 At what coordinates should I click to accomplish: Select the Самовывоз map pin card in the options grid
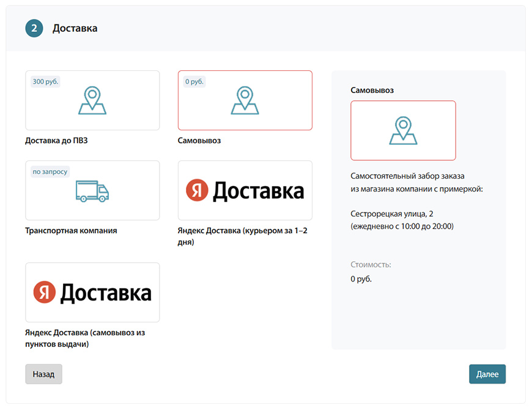point(245,100)
